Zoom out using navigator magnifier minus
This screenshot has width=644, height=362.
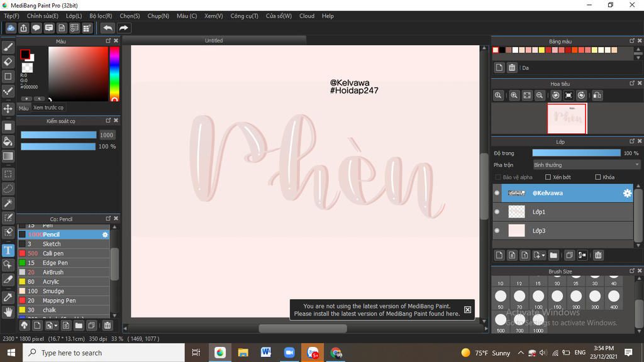(540, 96)
